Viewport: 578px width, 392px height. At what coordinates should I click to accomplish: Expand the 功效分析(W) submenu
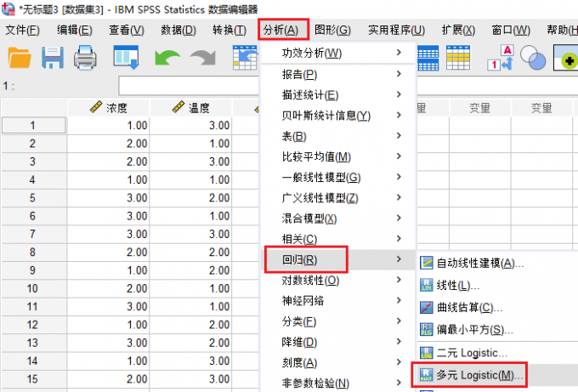338,54
